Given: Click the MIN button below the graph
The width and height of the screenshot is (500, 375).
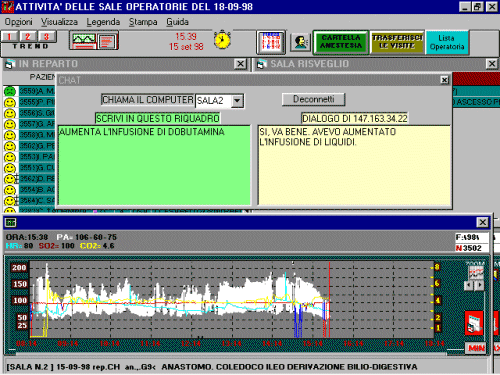Looking at the screenshot, I should pyautogui.click(x=476, y=348).
